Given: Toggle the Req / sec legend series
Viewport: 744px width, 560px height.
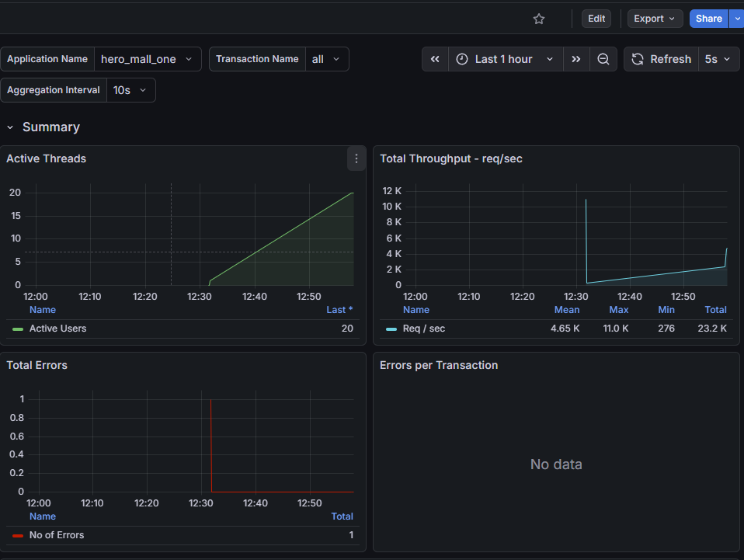Looking at the screenshot, I should click(424, 329).
